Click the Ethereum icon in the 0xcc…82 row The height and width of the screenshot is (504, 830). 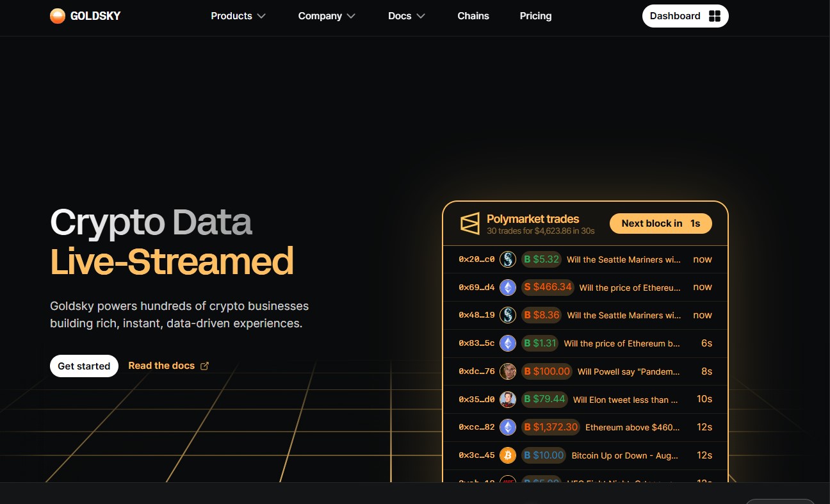click(508, 427)
